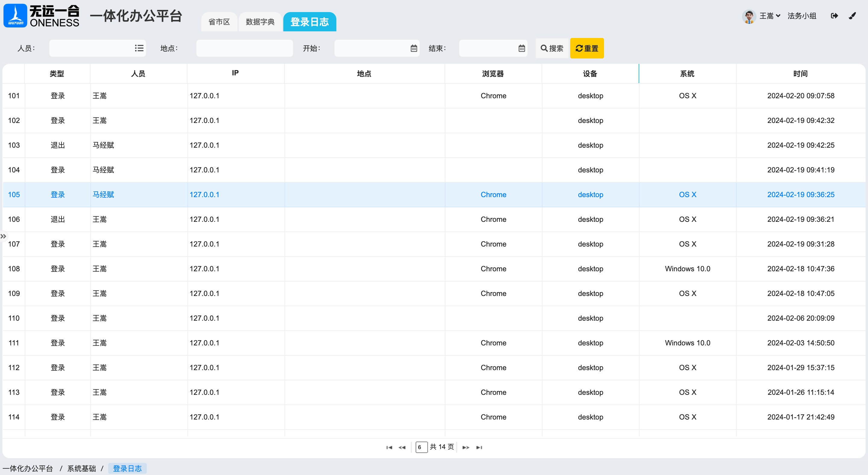Click the paintbrush theme icon
Screen dimensions: 868x475
tap(852, 16)
